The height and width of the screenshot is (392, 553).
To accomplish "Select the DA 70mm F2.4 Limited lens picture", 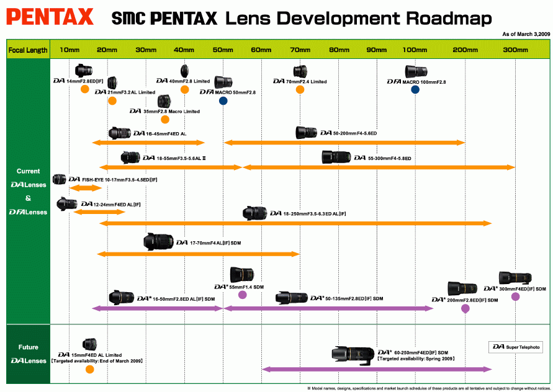I will click(x=300, y=71).
